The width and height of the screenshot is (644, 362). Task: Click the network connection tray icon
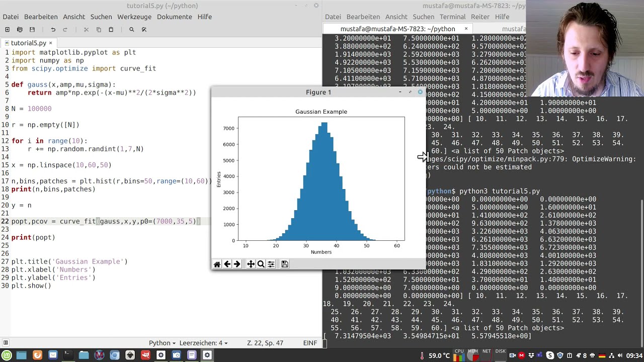point(611,355)
